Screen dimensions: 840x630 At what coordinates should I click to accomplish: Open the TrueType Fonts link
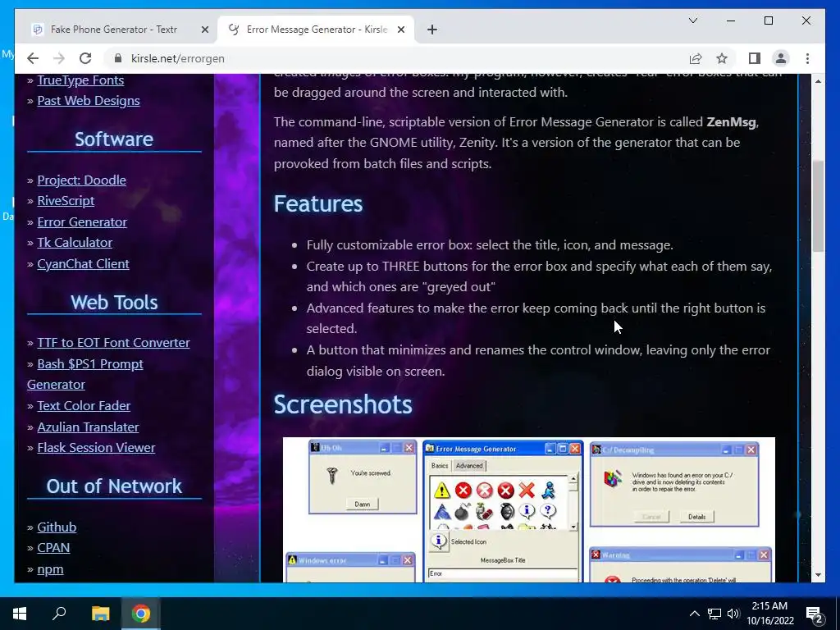[80, 80]
